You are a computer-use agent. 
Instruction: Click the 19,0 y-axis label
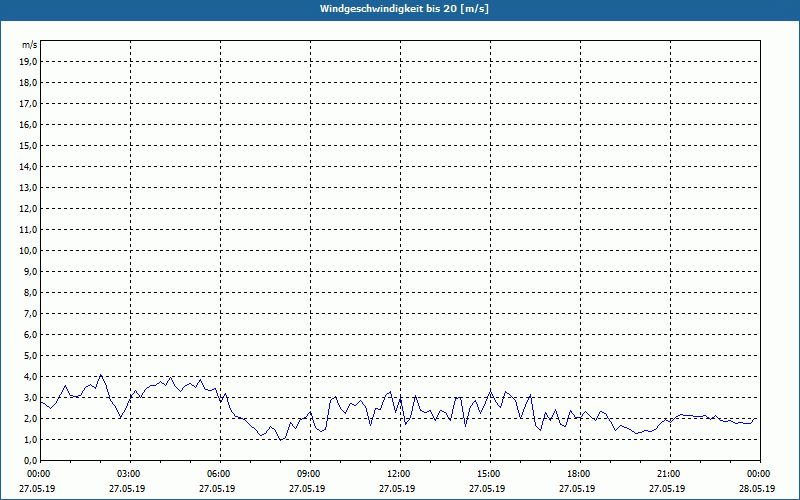[28, 62]
